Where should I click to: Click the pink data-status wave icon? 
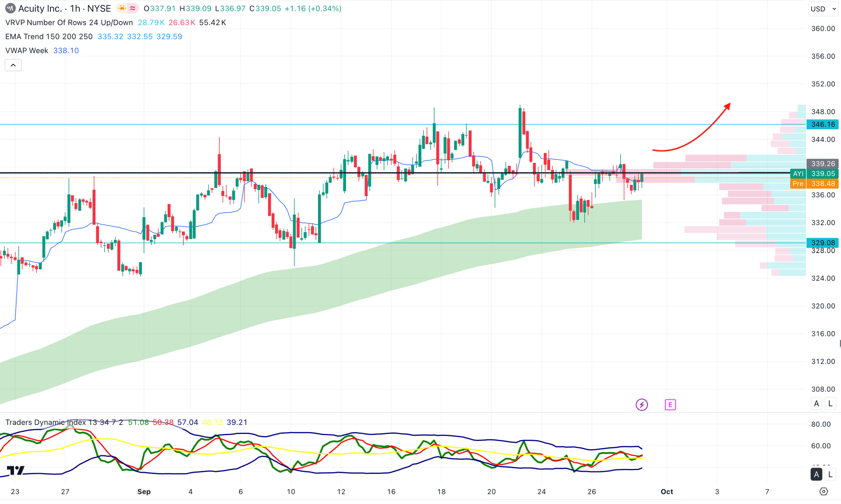pos(133,8)
